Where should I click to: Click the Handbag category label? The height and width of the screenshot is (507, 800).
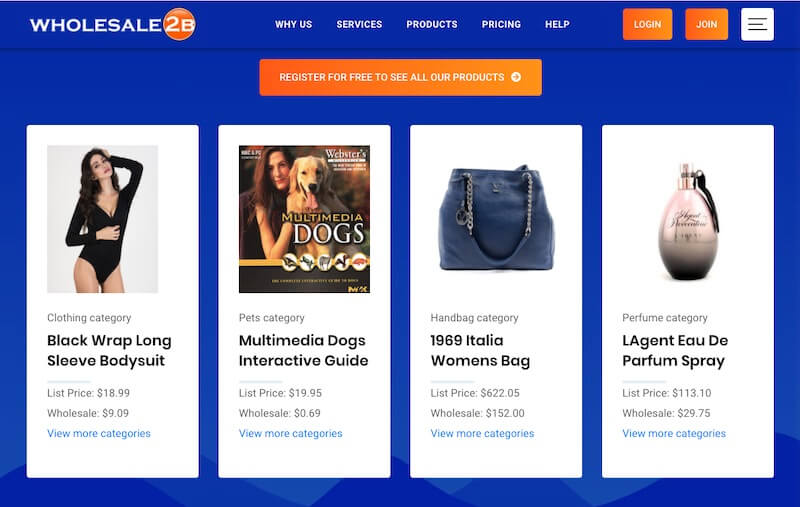pyautogui.click(x=474, y=318)
